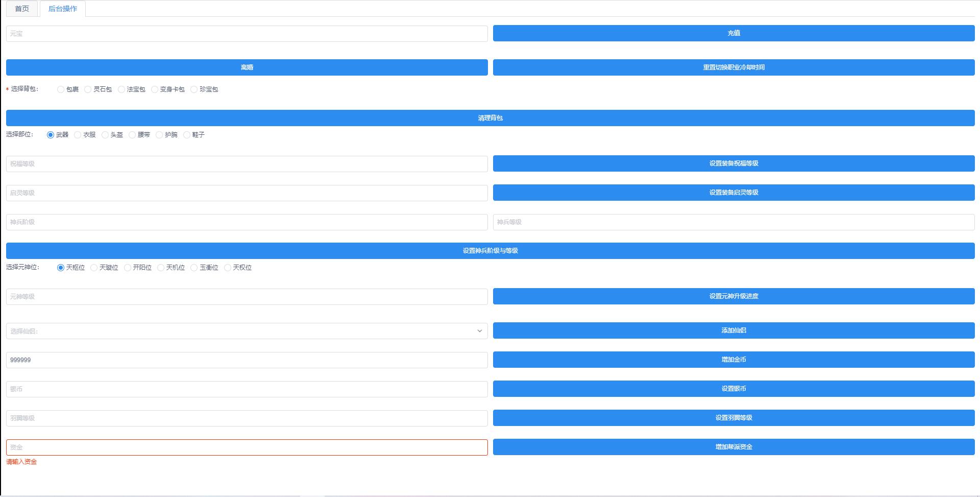Click the 资金 input with validation error
Viewport: 980px width, 497px height.
pyautogui.click(x=247, y=447)
